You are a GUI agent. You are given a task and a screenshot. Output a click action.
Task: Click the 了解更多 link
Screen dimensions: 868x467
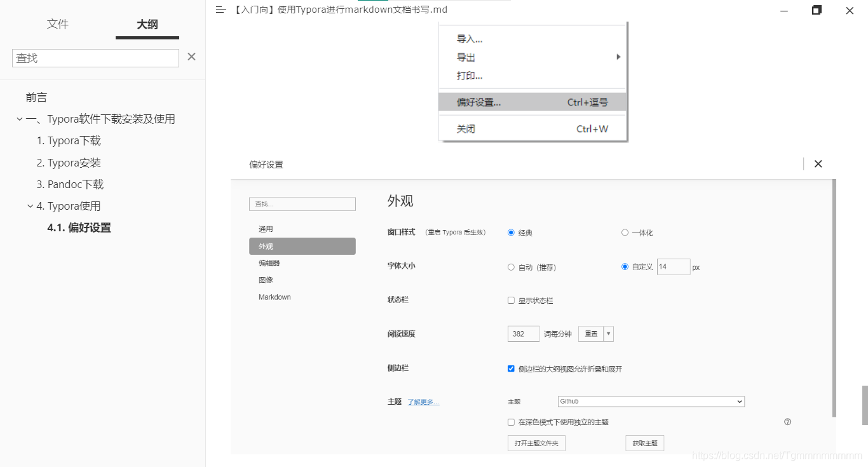[423, 401]
